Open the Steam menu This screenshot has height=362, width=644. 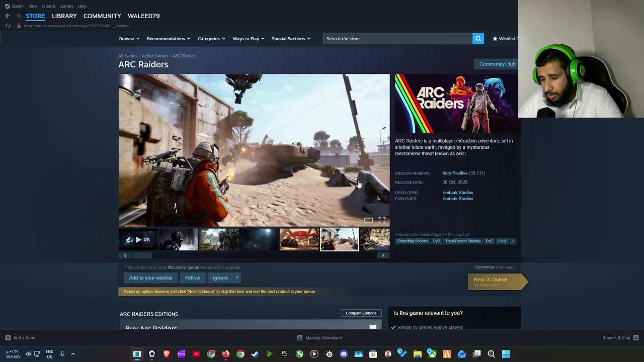(x=15, y=6)
